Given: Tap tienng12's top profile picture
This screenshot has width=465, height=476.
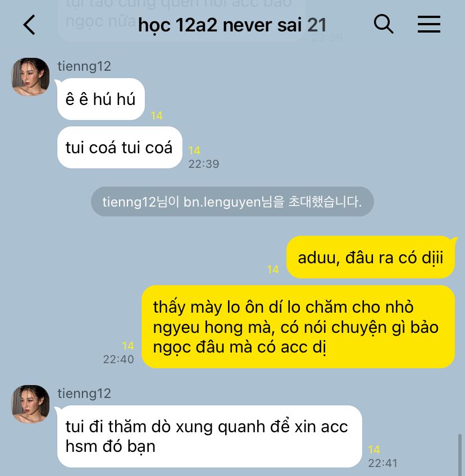Looking at the screenshot, I should (30, 77).
